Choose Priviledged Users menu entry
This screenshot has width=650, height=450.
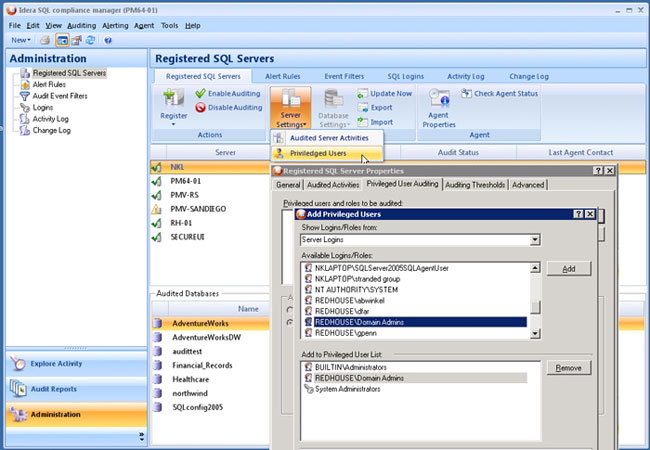click(327, 153)
